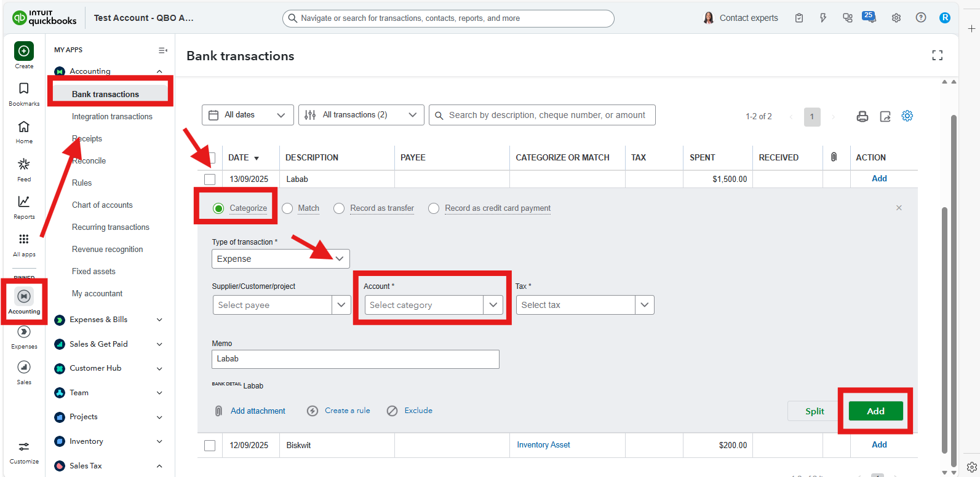Open the header Settings gear
This screenshot has width=980, height=477.
point(896,18)
